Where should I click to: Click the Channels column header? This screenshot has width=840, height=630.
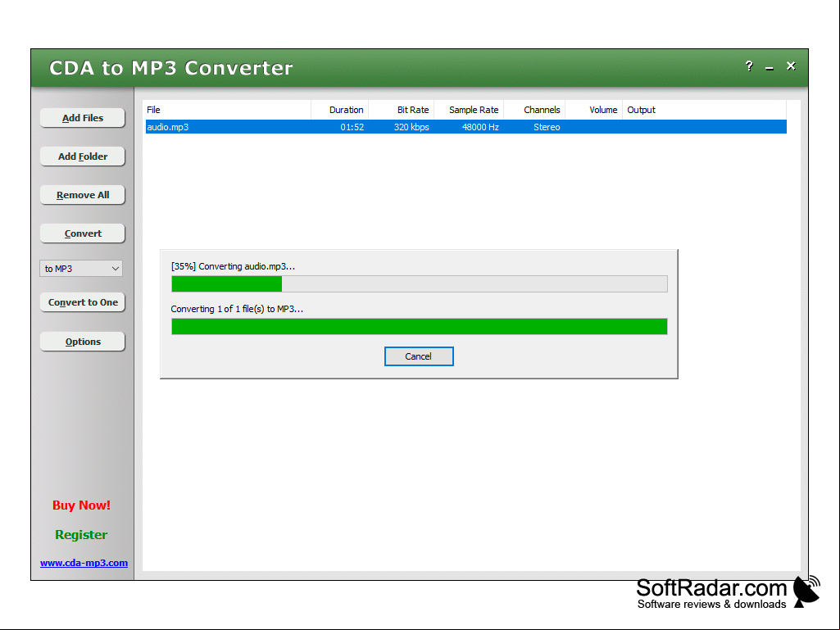tap(534, 110)
